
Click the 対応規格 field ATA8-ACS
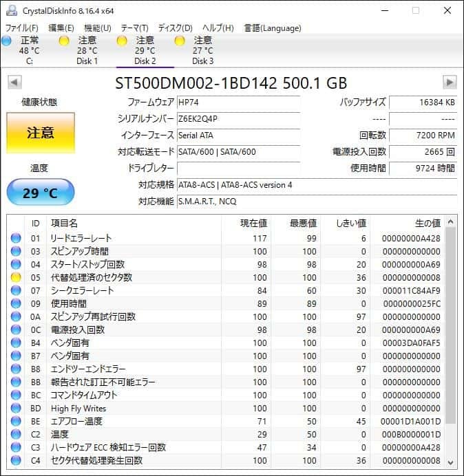[317, 185]
